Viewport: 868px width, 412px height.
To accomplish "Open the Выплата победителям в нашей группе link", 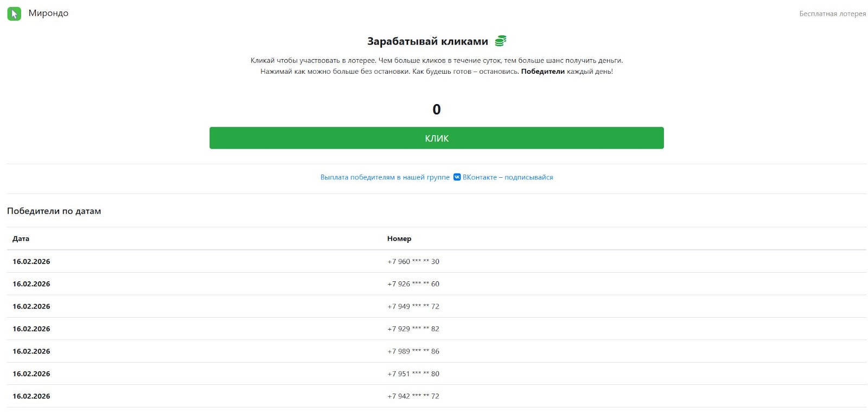I will pos(385,177).
